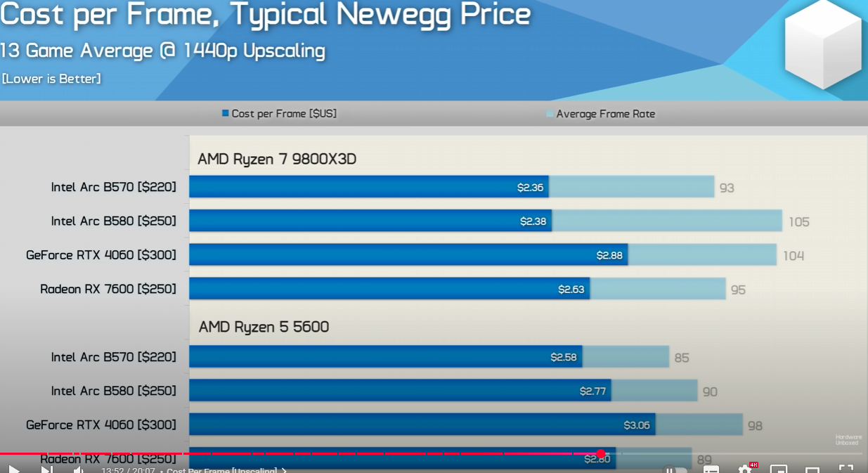Click the 9800X3D 'Radeon RX 7600 [$250]' label
Image resolution: width=868 pixels, height=473 pixels.
coord(108,288)
